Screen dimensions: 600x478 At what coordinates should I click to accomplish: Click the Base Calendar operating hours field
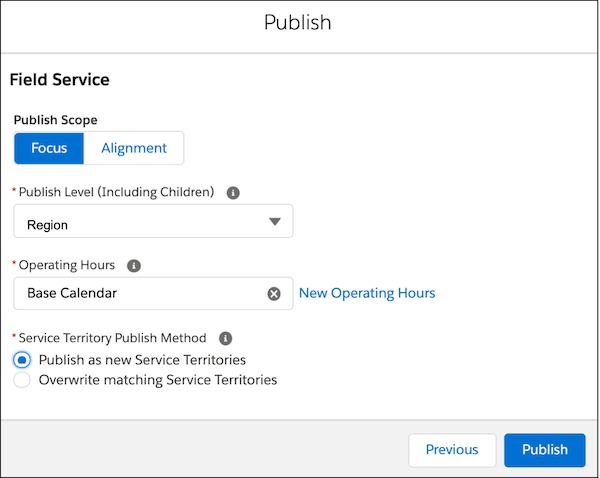coord(153,294)
